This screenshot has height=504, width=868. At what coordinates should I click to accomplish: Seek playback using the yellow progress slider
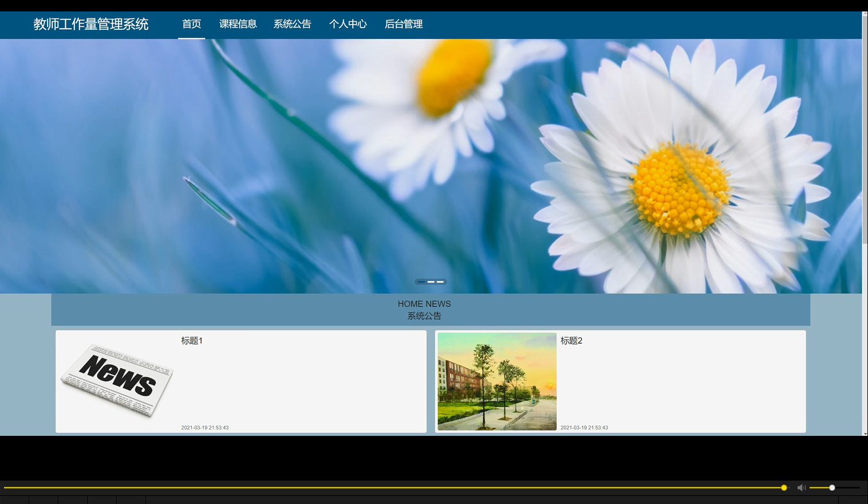tap(401, 487)
